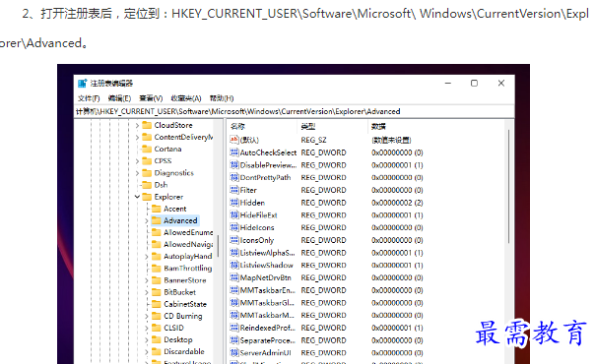Collapse the Explorer tree node
Viewport: 595px width, 364px height.
pyautogui.click(x=137, y=197)
